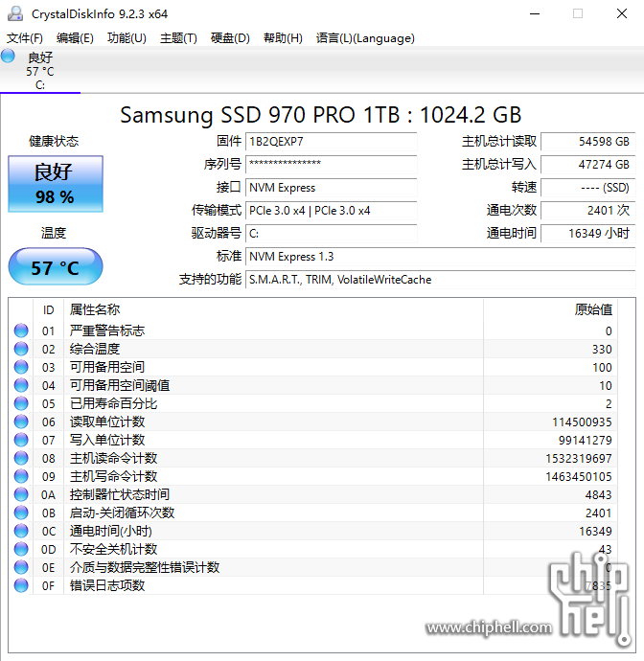644x661 pixels.
Task: Select the 不安全关机计数 attribute row
Action: click(x=313, y=549)
